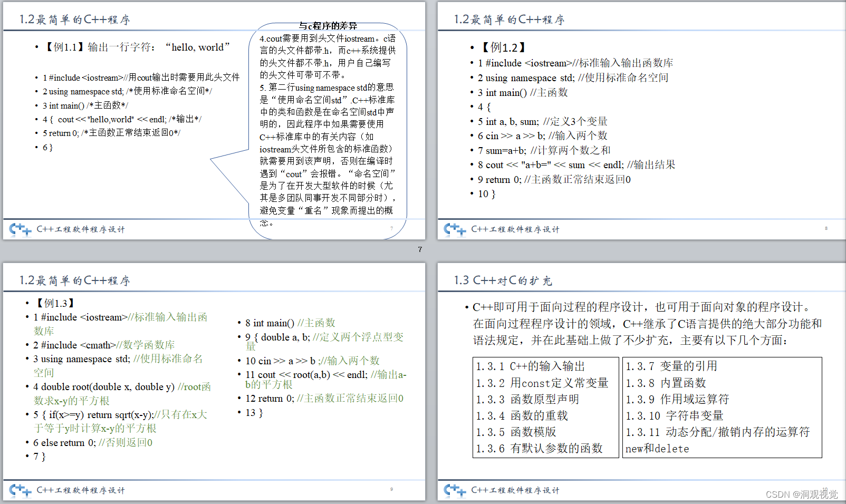The image size is (846, 504).
Task: Click line '12 return 0; //主函数正常结束返回0' in 例1.3
Action: coord(324,399)
